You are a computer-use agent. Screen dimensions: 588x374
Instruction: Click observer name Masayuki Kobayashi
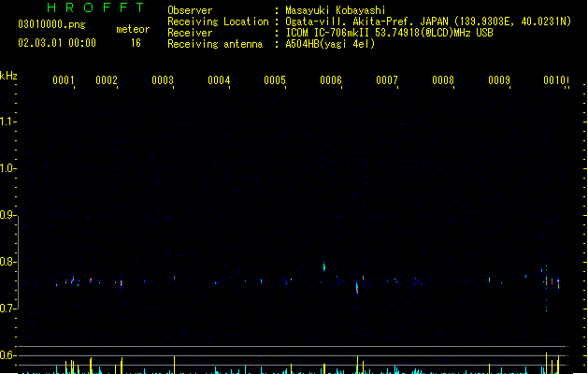click(336, 10)
